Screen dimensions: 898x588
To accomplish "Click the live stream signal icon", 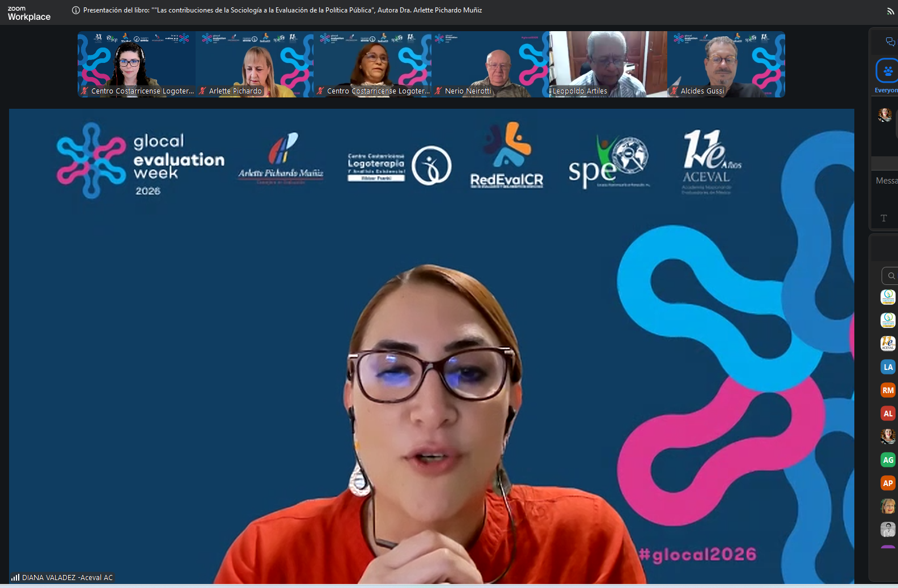I will point(890,11).
